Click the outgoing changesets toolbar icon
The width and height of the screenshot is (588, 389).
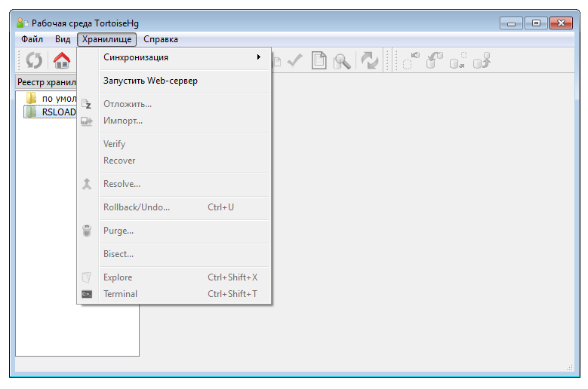458,60
